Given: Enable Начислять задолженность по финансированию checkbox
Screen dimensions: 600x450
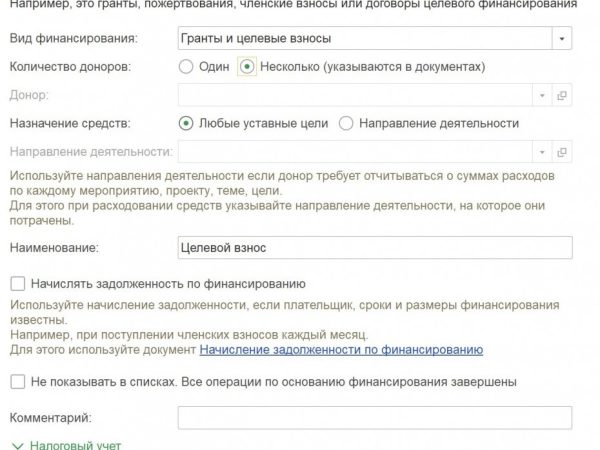Looking at the screenshot, I should click(x=17, y=284).
